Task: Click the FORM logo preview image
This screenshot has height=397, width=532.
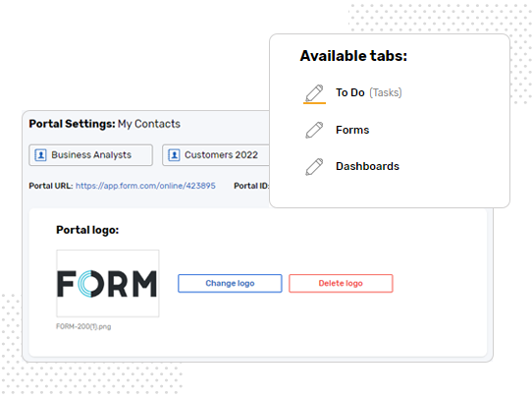Action: point(108,284)
